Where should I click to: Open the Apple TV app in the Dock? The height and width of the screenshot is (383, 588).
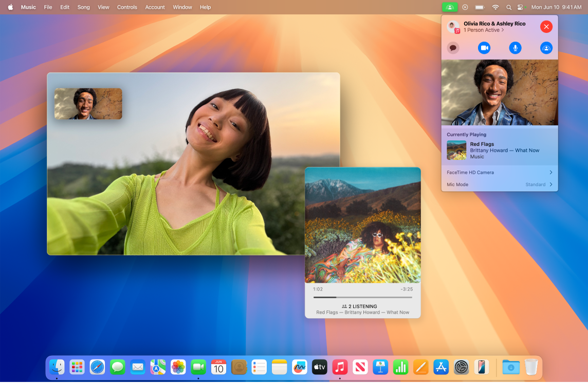click(319, 367)
